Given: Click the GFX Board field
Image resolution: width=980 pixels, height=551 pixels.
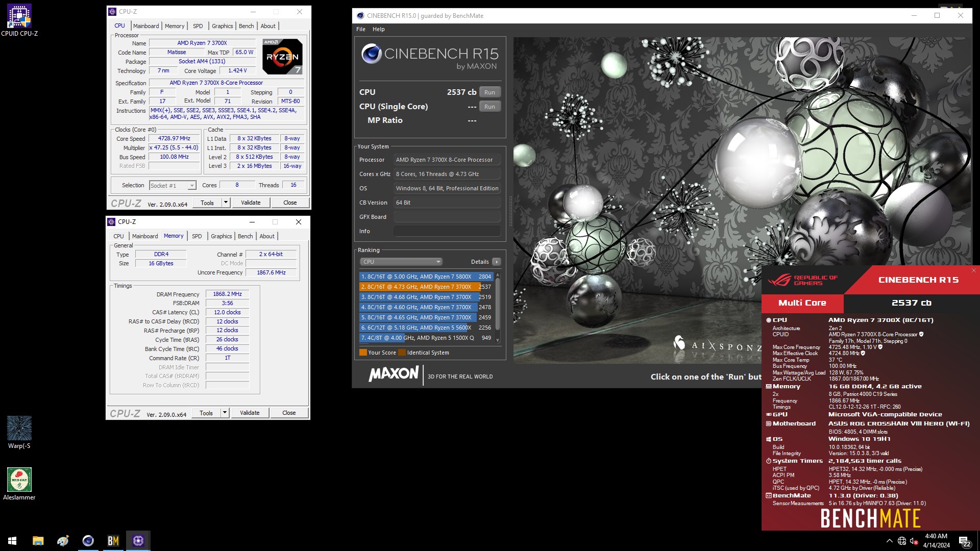Looking at the screenshot, I should pyautogui.click(x=447, y=217).
